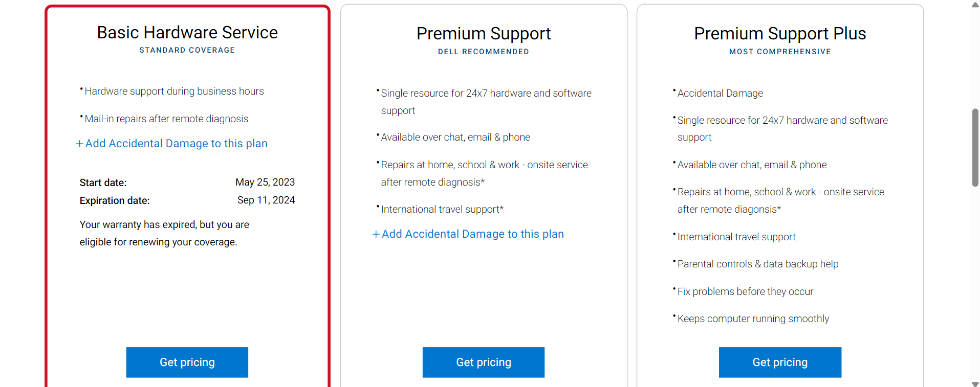Click the MOST COMPREHENSIVE subtitle
The width and height of the screenshot is (980, 387).
pos(780,52)
